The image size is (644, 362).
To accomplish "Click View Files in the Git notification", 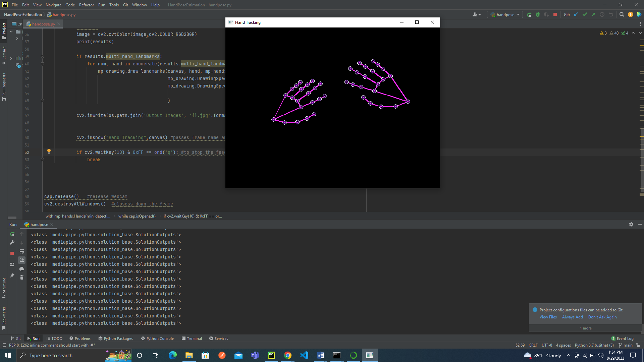I will 548,317.
